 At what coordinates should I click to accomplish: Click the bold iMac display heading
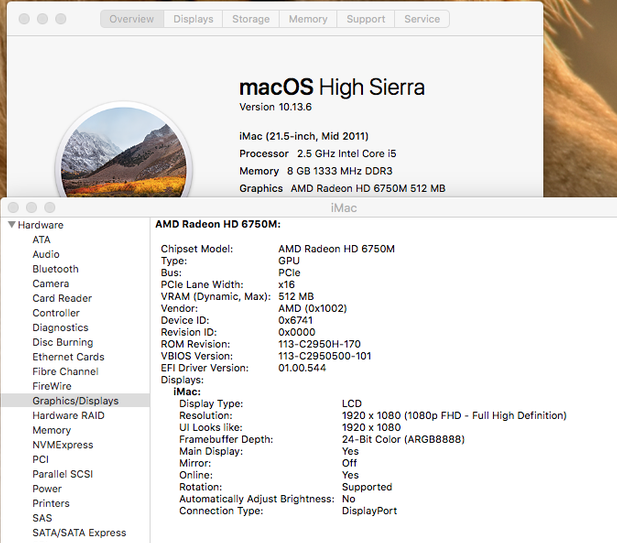click(187, 392)
